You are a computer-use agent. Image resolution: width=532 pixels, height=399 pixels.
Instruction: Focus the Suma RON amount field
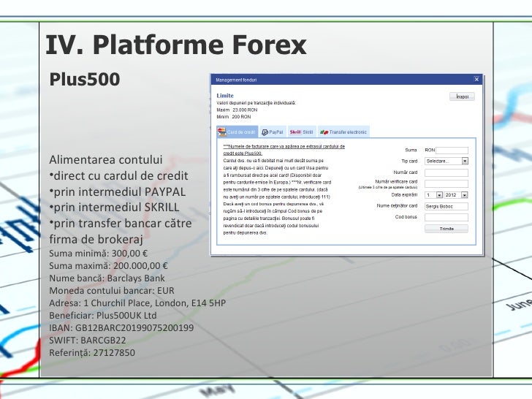[x=452, y=150]
